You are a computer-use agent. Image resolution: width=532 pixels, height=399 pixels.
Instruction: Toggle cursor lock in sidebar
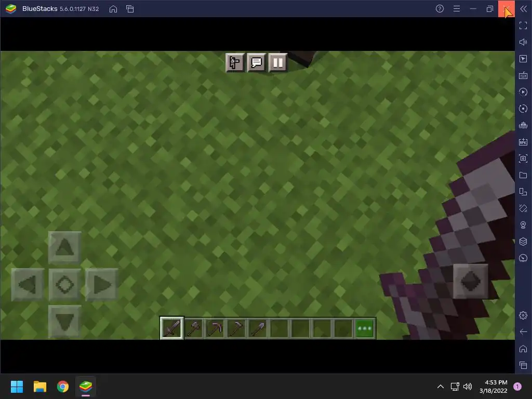pos(523,59)
